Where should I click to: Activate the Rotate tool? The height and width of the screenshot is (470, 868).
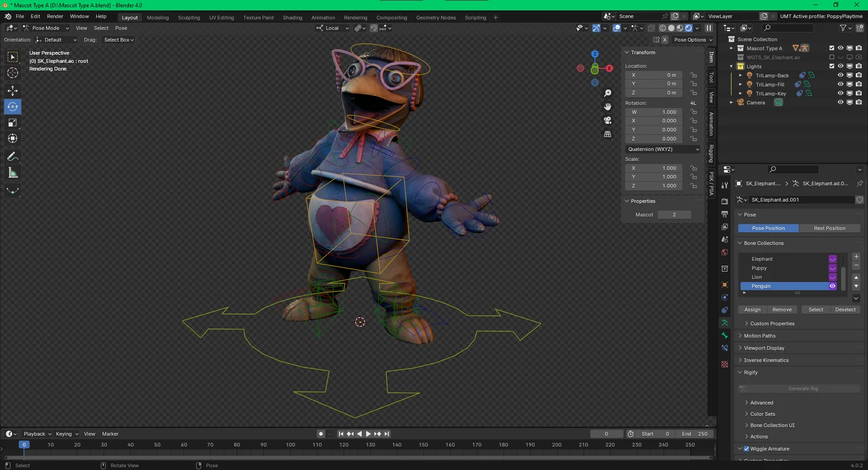pos(12,106)
